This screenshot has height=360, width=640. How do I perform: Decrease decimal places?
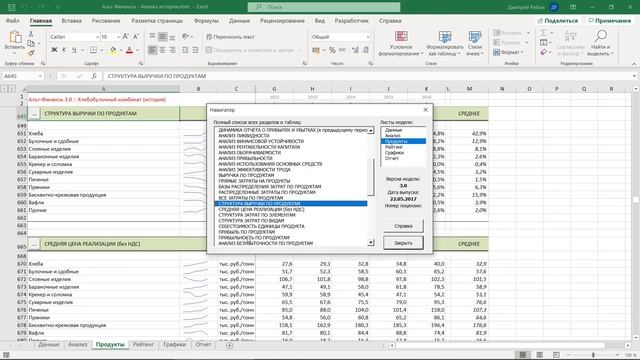pos(366,50)
